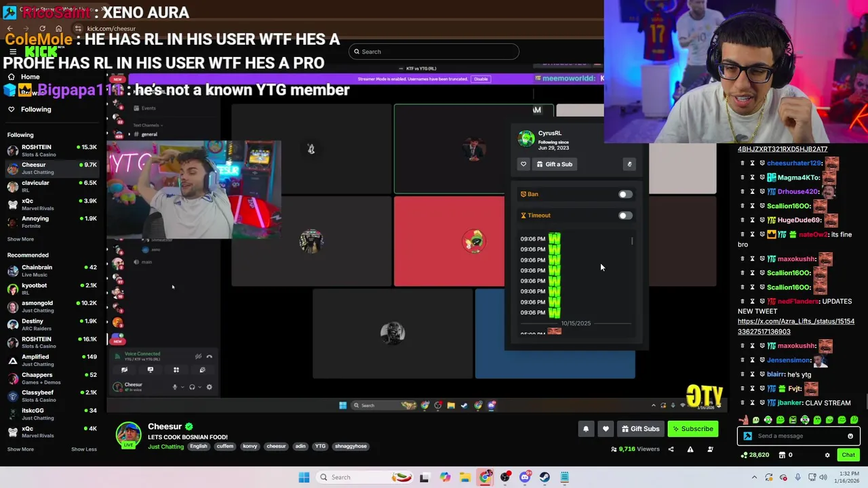Image resolution: width=868 pixels, height=488 pixels.
Task: Open the Kick shop icon showing 0
Action: [786, 455]
